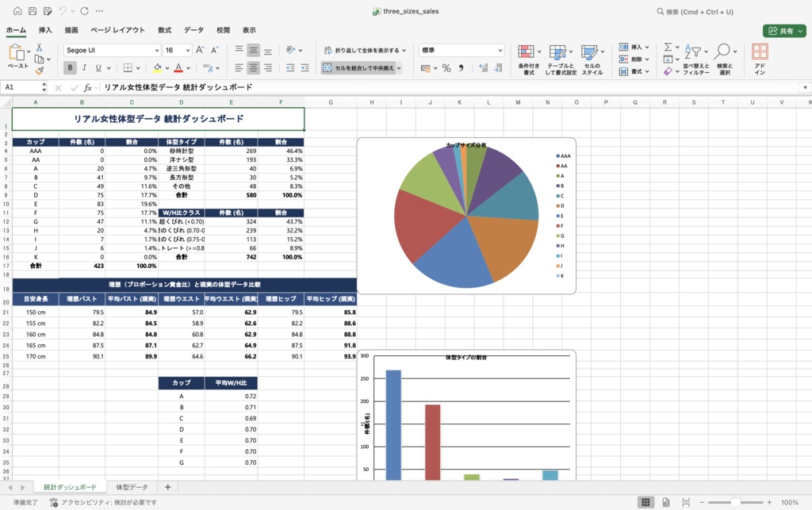Open Cell Styles icon
812x510 pixels.
coord(589,52)
